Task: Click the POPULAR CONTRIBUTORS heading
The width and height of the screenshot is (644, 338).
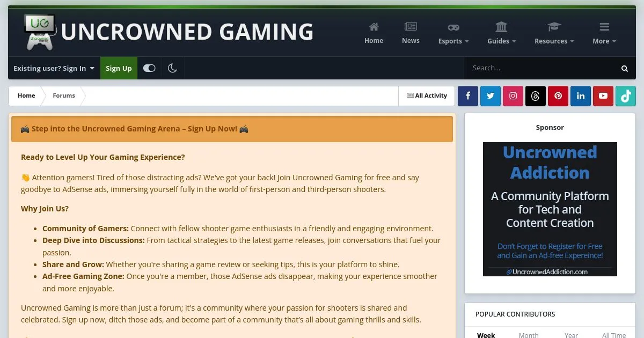Action: pos(515,314)
